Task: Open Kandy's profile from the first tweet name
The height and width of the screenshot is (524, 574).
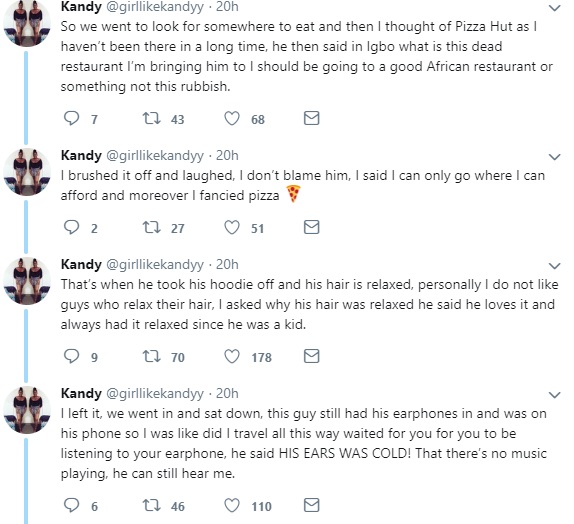Action: (81, 7)
